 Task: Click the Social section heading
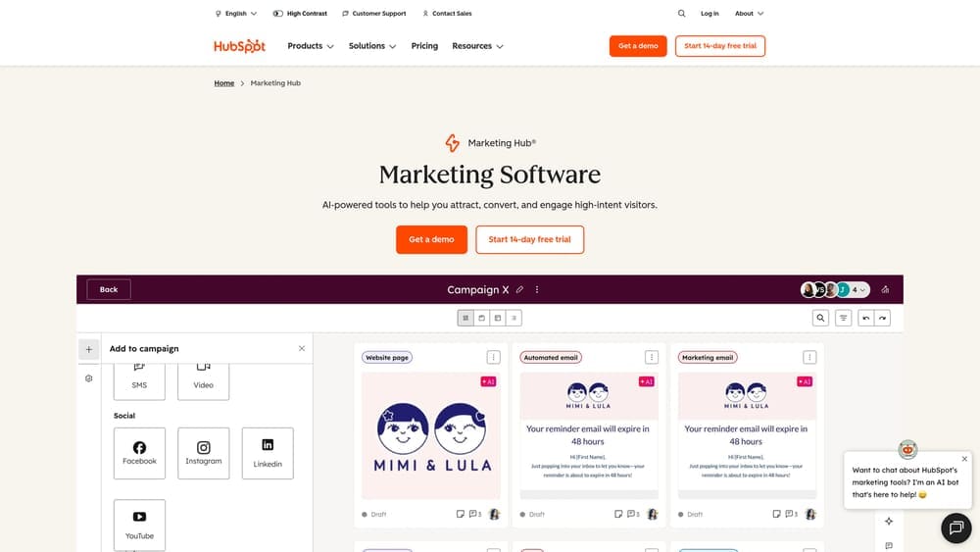coord(124,416)
